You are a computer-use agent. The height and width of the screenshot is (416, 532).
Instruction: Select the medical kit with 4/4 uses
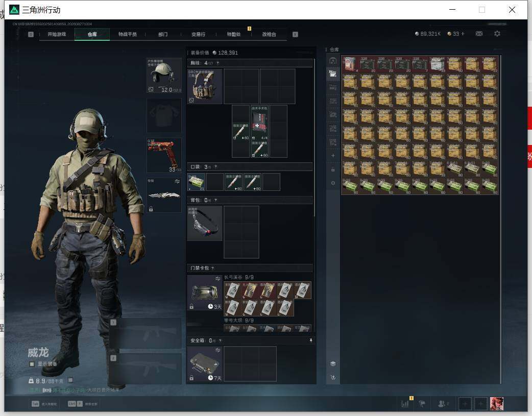pos(259,123)
